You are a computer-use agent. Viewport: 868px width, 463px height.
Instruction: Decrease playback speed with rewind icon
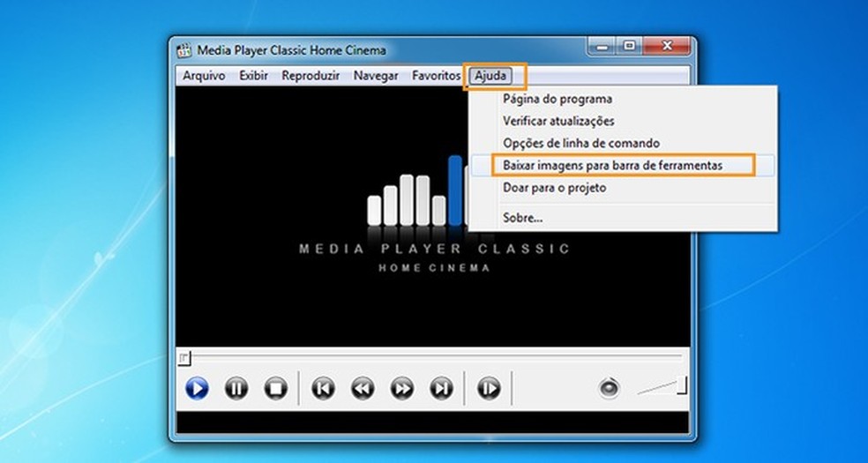coord(363,388)
